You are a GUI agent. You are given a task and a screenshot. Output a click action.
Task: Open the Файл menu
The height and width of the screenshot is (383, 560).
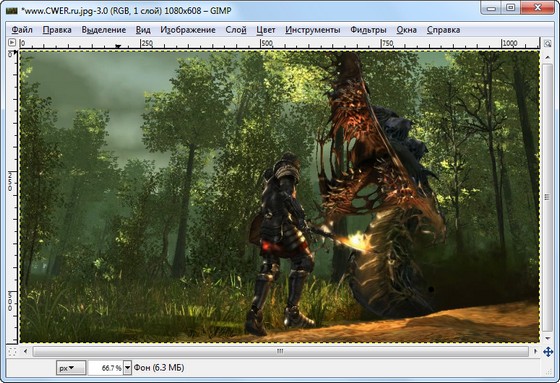click(22, 30)
